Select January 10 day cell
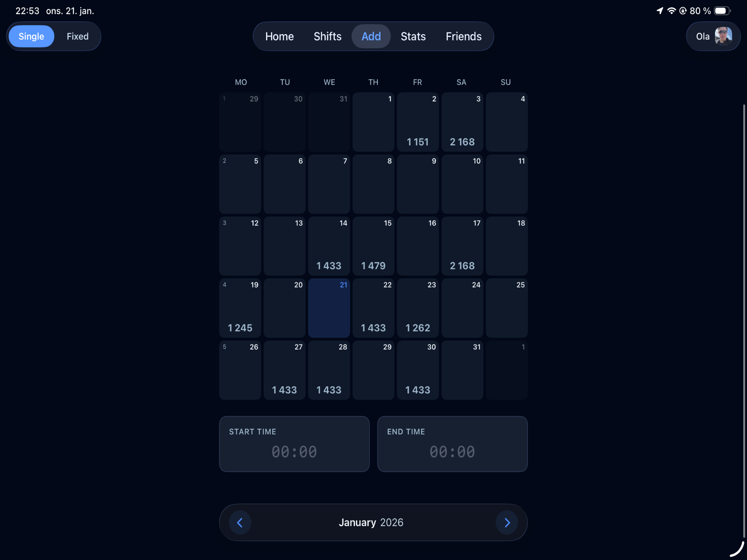Viewport: 747px width, 560px height. coord(462,184)
